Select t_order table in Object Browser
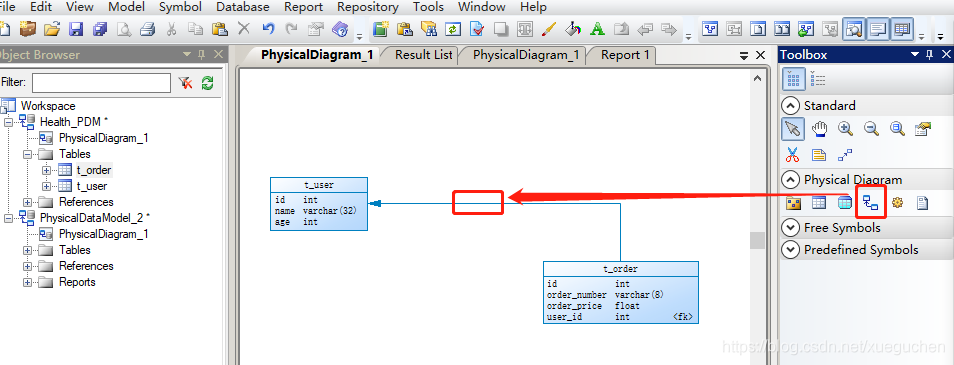Screen dimensions: 954x365 coord(94,170)
